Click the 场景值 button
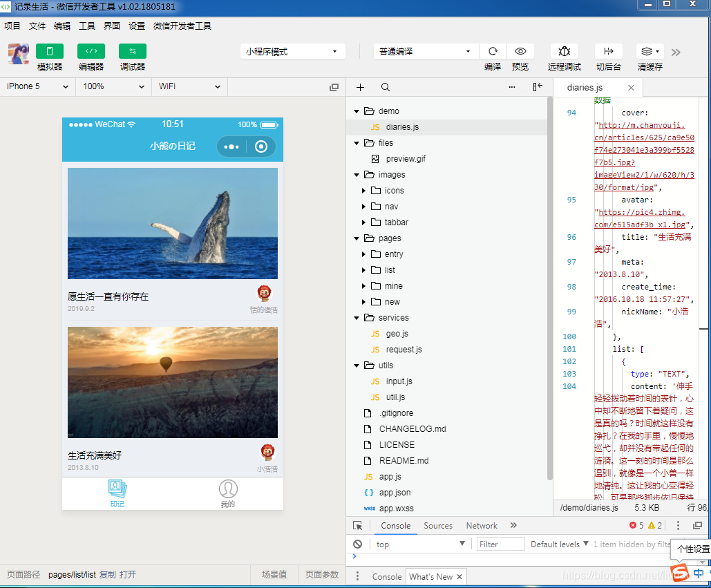The image size is (711, 588). (274, 575)
